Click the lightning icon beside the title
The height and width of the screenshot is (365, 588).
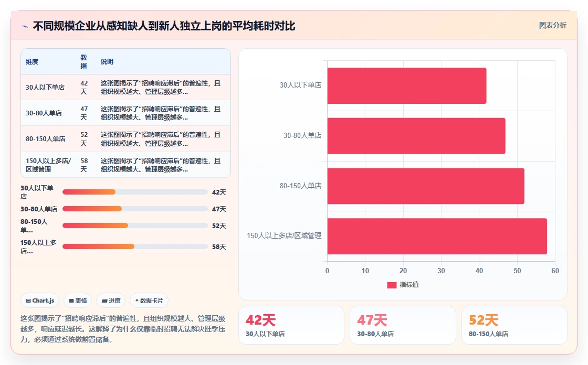25,26
